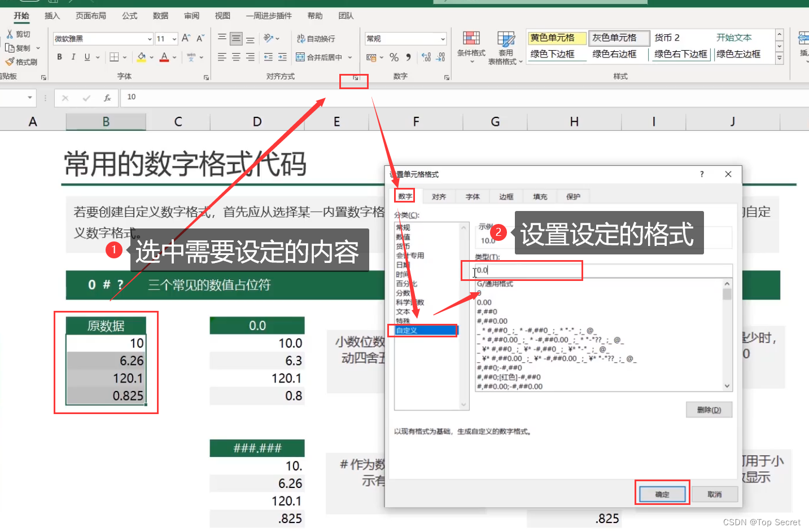Toggle Bold formatting
The width and height of the screenshot is (809, 532).
point(59,57)
